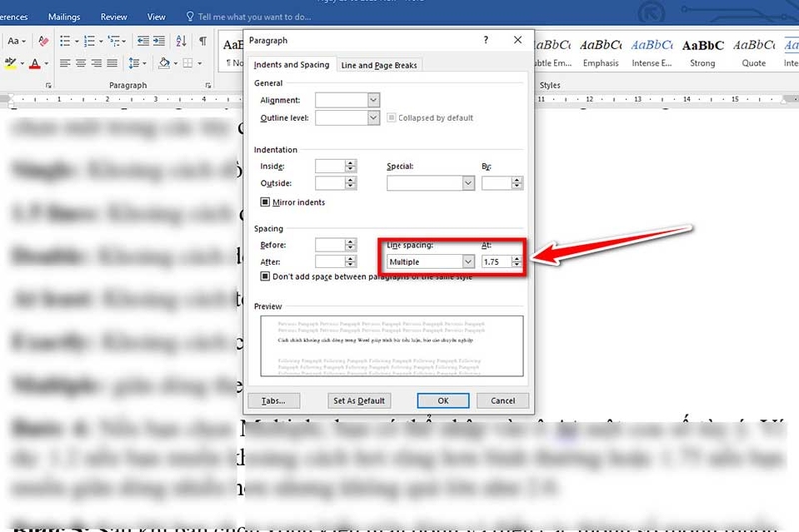Viewport: 799px width, 532px height.
Task: Click the Paragraph dialog help question mark
Action: pyautogui.click(x=486, y=40)
